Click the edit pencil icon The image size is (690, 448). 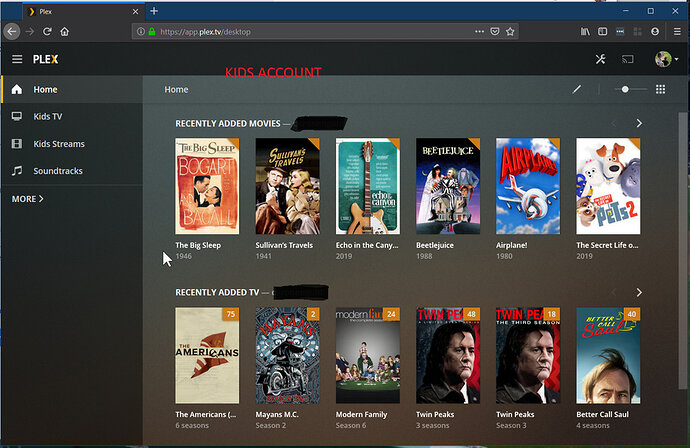[x=576, y=89]
